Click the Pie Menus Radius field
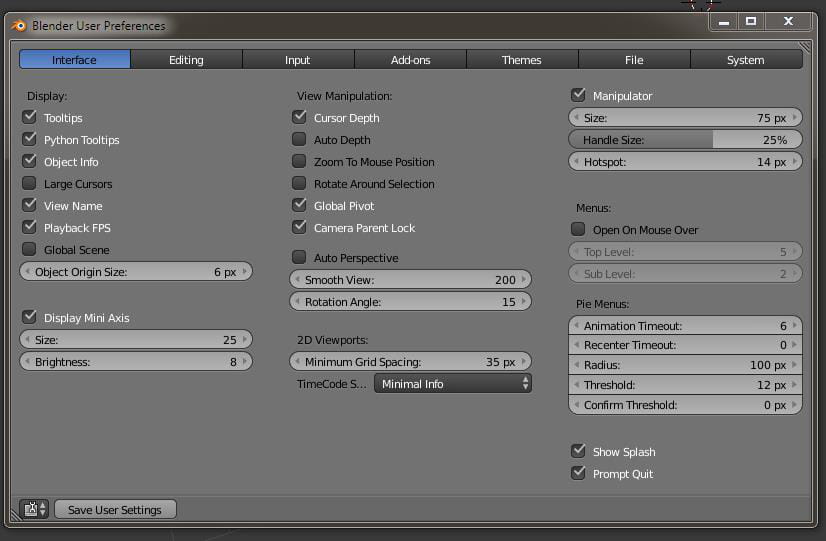The image size is (826, 541). 685,365
